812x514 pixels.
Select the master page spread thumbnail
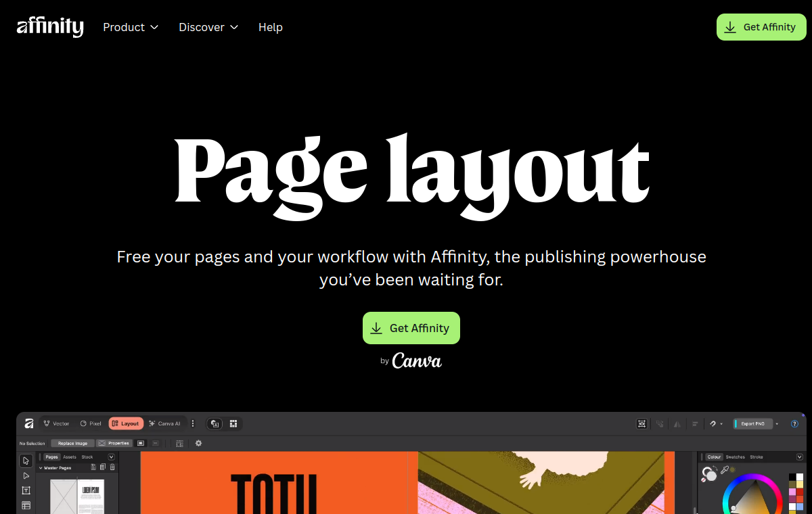[77, 496]
